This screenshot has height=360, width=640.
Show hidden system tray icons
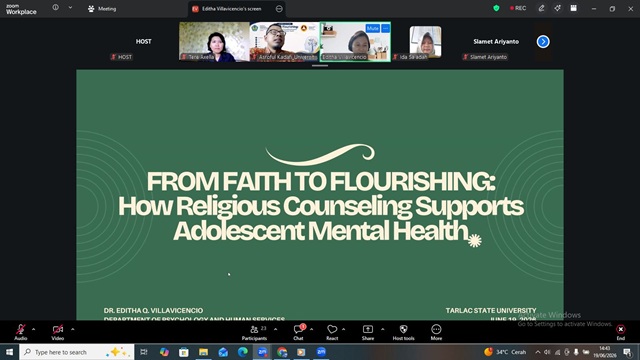[x=538, y=352]
